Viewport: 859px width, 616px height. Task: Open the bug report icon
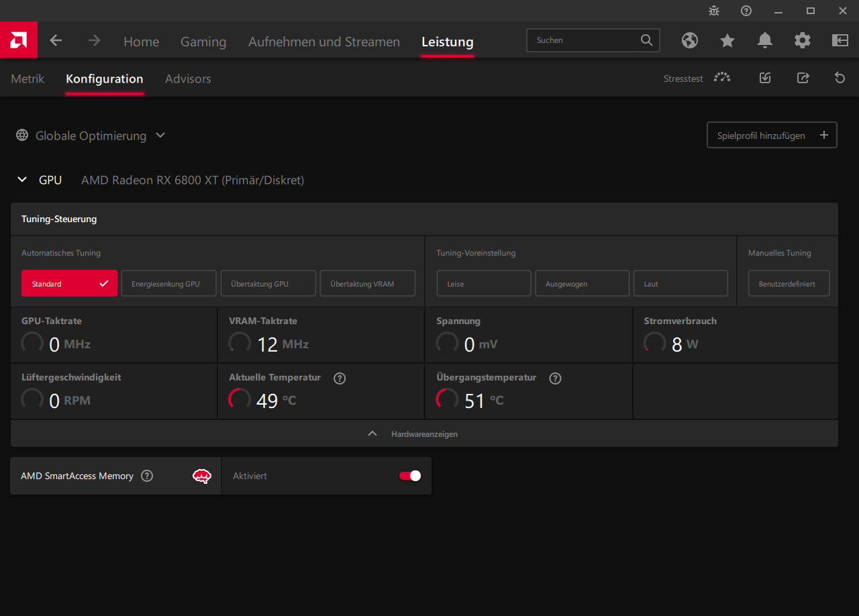click(714, 11)
